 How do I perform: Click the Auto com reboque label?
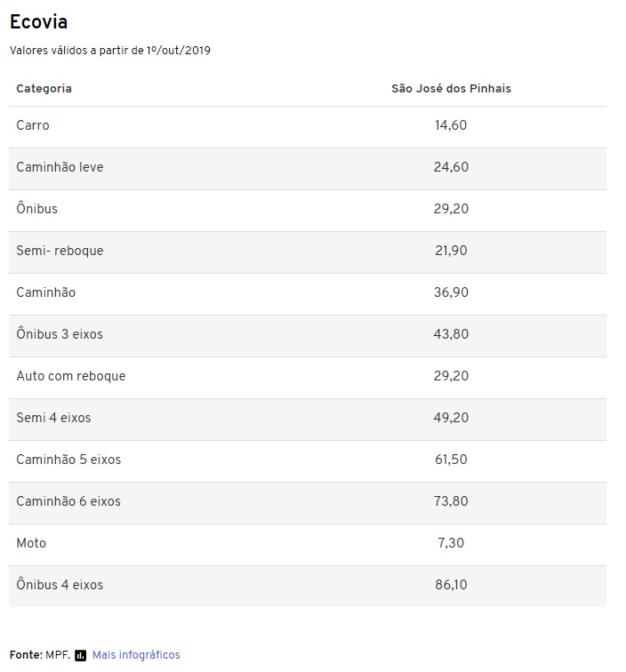tap(71, 376)
